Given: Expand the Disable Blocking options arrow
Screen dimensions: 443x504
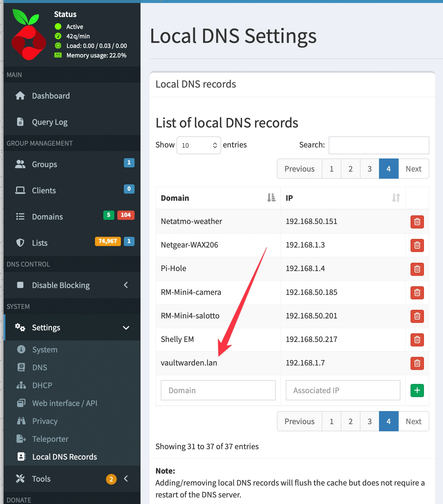Looking at the screenshot, I should pos(126,285).
